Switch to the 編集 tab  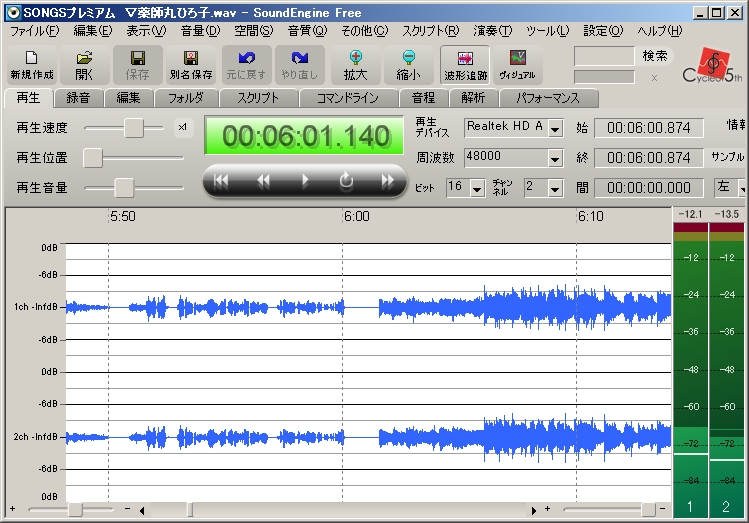click(x=128, y=98)
